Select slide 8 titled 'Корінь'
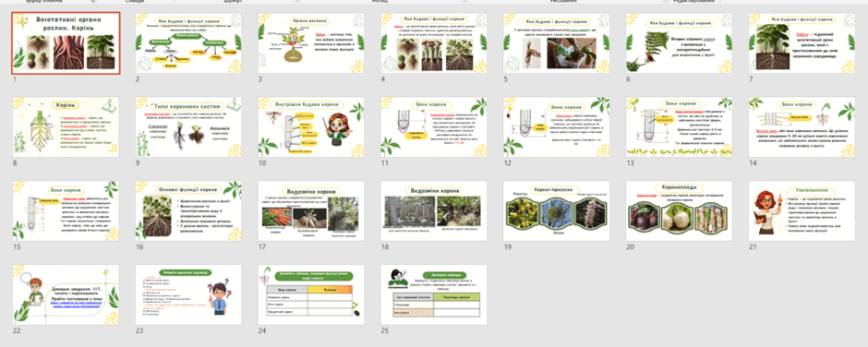Screen dimensions: 868x347 (x=66, y=126)
